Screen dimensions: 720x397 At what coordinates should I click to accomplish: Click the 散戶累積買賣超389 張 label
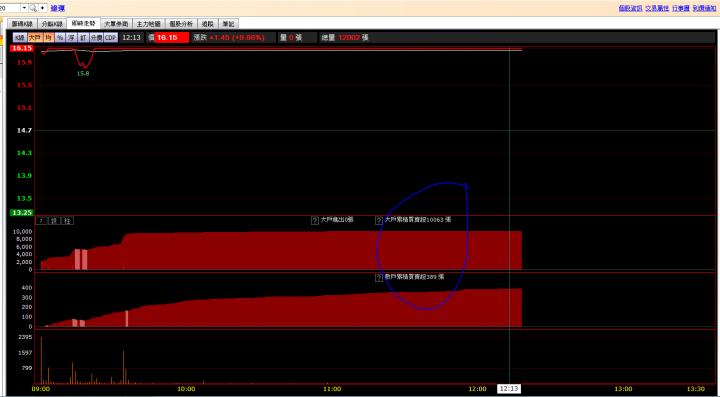[x=415, y=277]
